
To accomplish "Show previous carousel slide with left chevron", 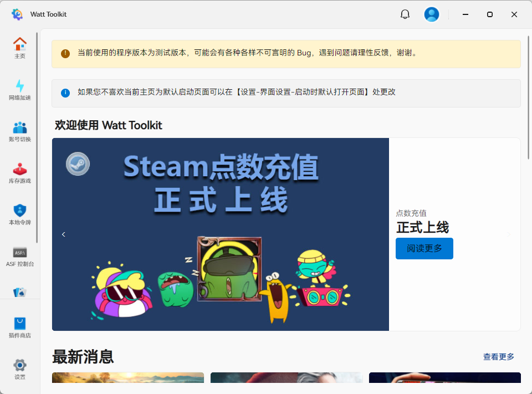I will coord(63,234).
